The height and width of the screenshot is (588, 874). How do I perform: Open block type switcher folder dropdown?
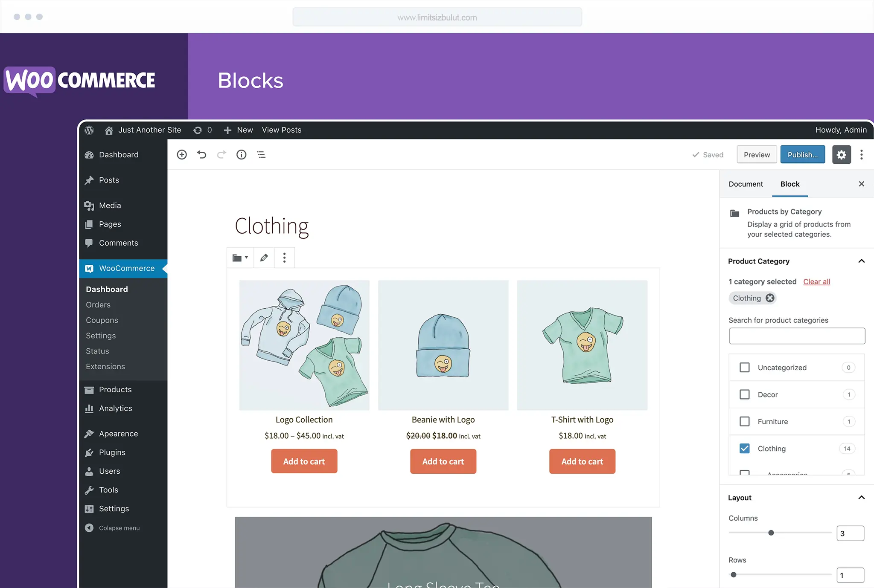click(x=240, y=258)
